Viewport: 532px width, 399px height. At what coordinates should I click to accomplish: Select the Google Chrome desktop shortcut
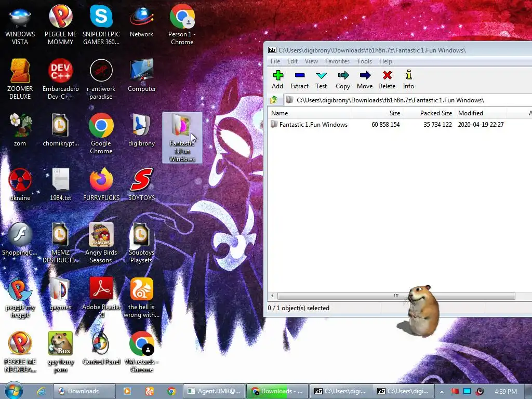(101, 134)
